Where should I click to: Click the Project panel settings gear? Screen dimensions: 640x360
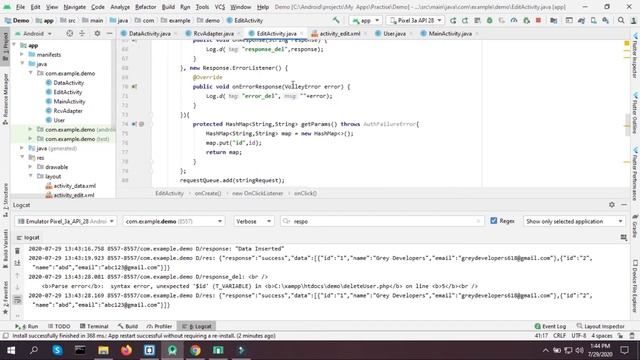point(97,33)
